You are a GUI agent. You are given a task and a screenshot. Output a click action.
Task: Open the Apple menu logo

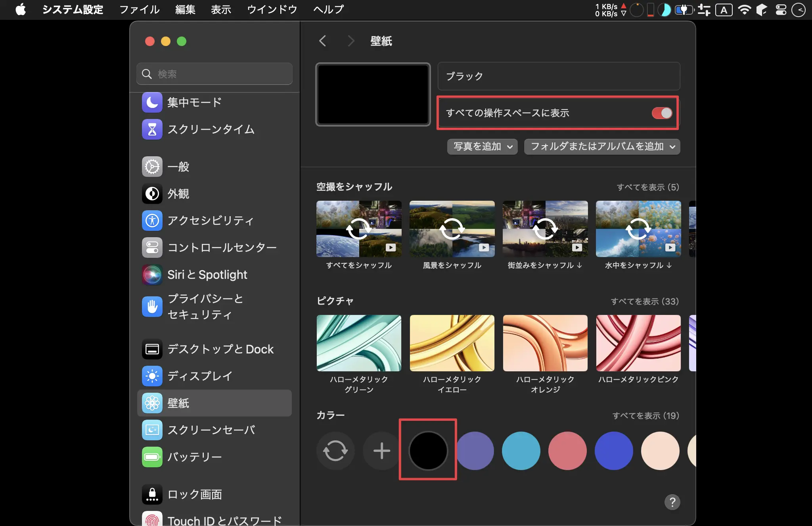coord(21,10)
